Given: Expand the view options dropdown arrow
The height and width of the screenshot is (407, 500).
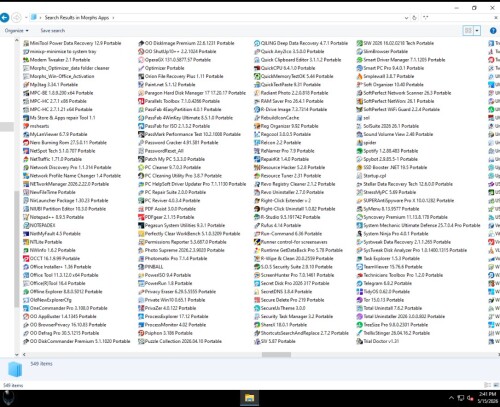Looking at the screenshot, I should [477, 31].
